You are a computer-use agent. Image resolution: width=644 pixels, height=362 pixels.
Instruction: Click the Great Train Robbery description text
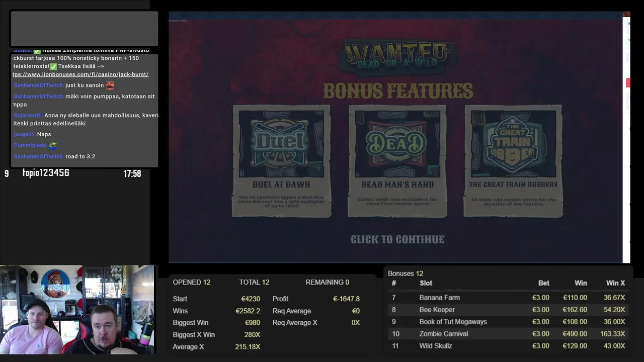(513, 202)
